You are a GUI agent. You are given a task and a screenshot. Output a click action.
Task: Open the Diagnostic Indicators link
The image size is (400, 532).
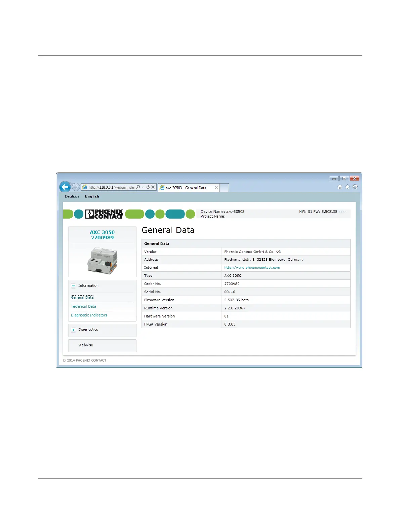pos(89,315)
